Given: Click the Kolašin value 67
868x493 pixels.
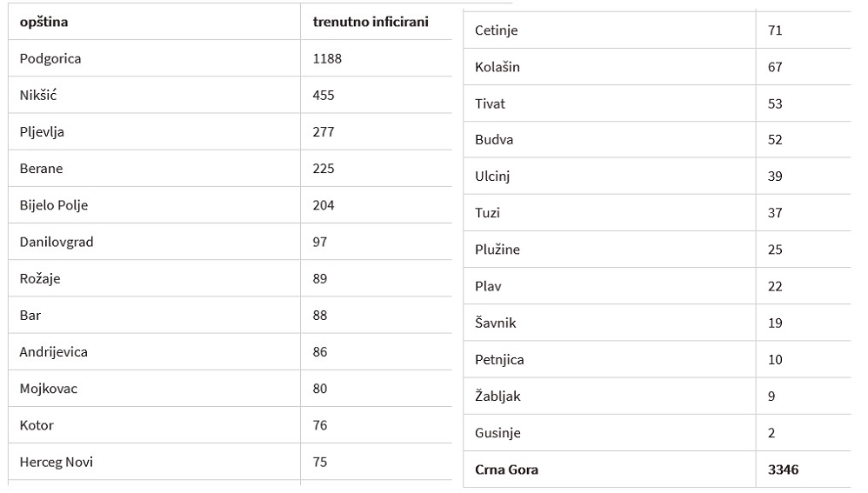Looking at the screenshot, I should (x=775, y=68).
